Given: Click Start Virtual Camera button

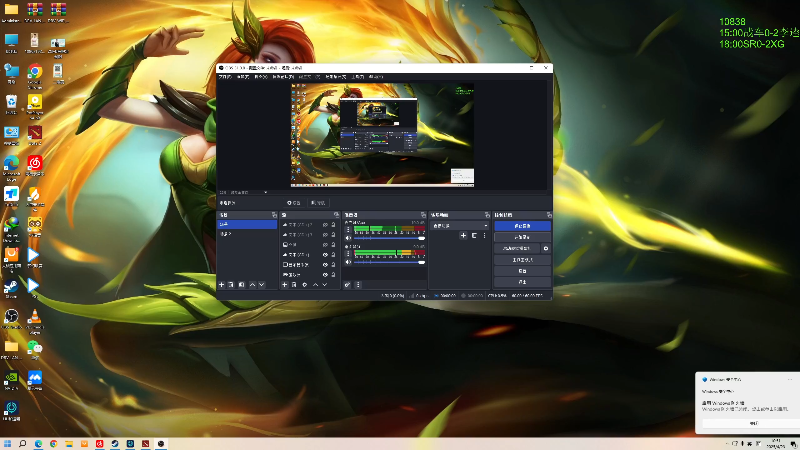Looking at the screenshot, I should click(517, 248).
